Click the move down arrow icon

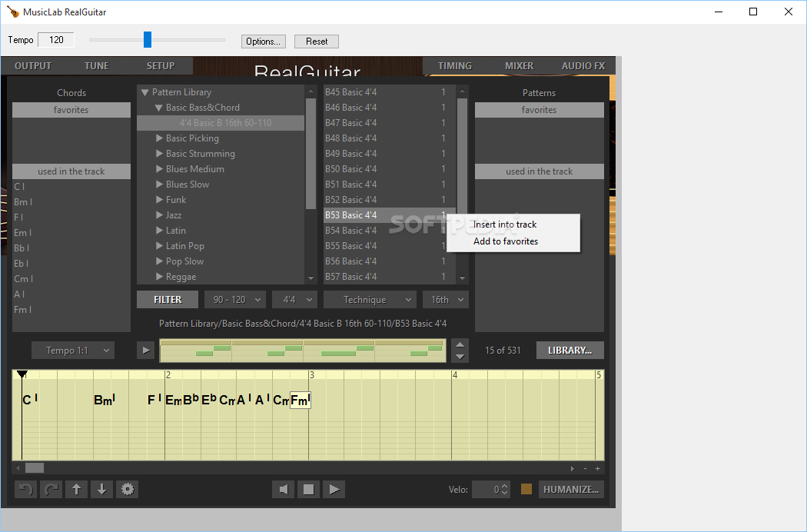click(102, 489)
